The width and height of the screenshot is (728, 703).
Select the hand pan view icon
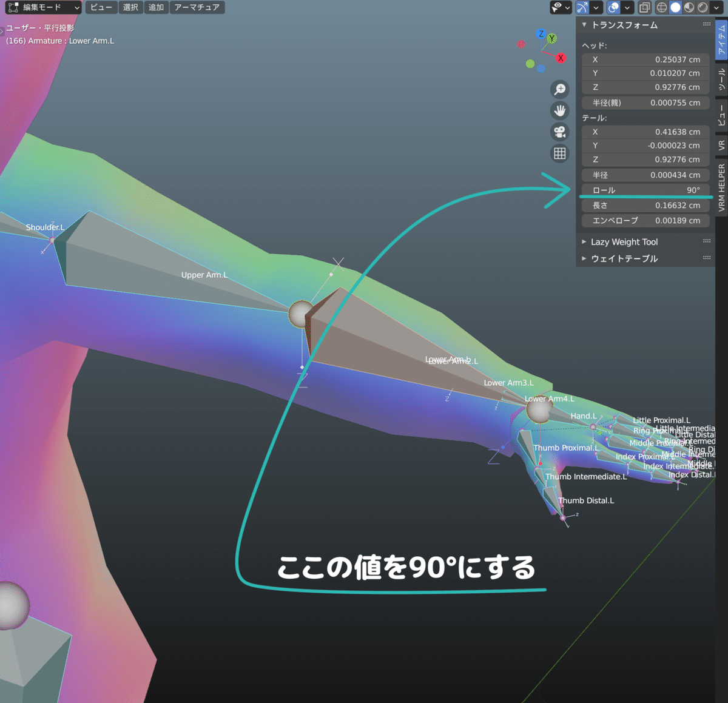pos(559,110)
